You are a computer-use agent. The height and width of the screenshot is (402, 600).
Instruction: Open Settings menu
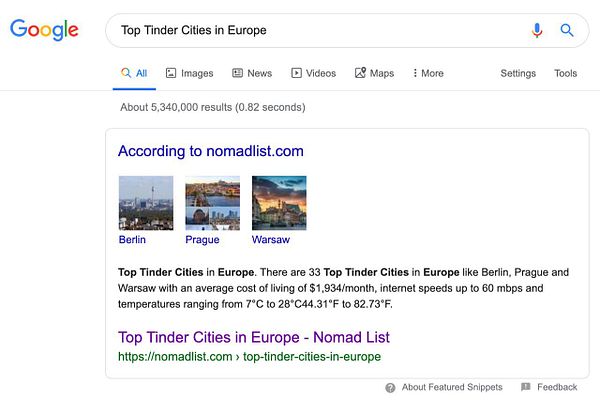[x=518, y=73]
